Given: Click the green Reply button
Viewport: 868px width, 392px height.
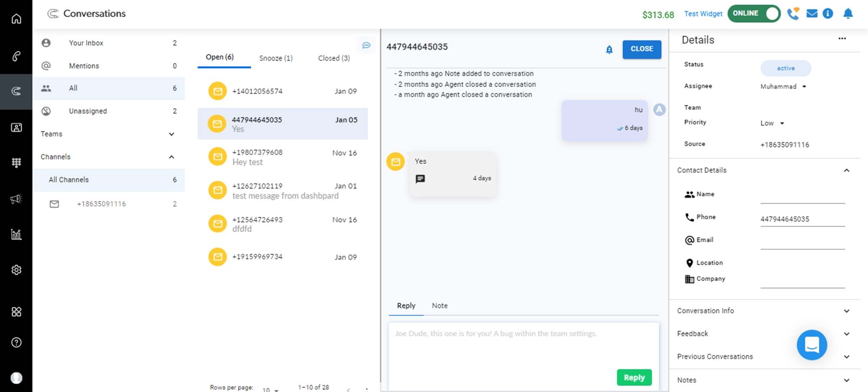Looking at the screenshot, I should (x=634, y=377).
